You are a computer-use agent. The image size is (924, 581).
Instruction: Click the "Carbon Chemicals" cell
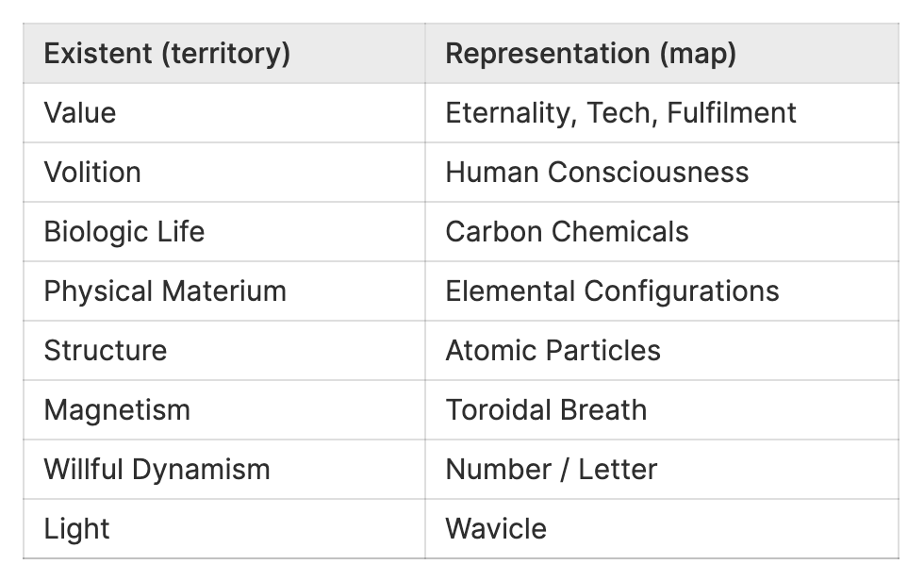(567, 232)
